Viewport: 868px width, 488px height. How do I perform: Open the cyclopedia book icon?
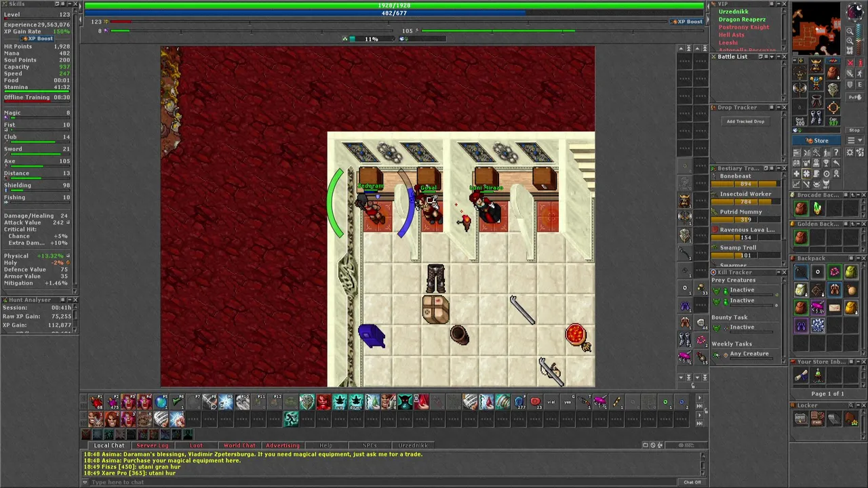coord(797,163)
